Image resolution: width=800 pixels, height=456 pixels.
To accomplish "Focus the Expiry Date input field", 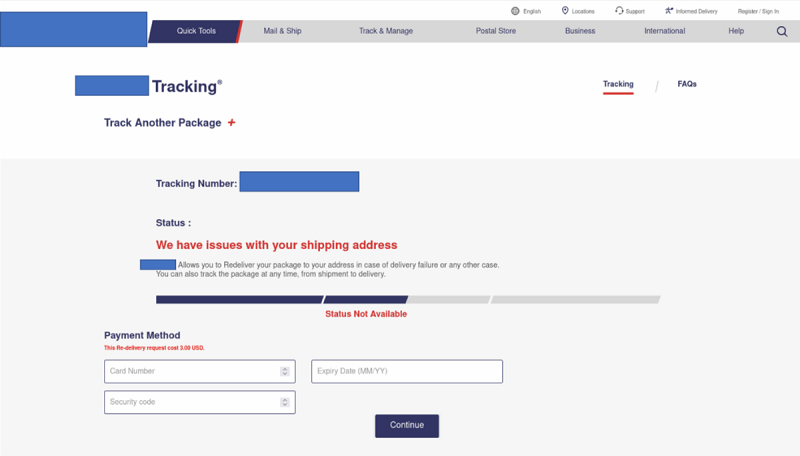I will tap(407, 371).
